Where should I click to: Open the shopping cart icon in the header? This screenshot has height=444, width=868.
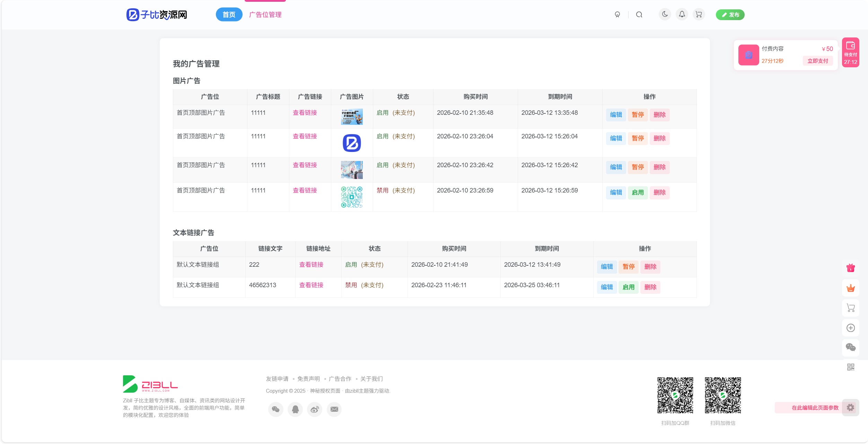click(699, 14)
